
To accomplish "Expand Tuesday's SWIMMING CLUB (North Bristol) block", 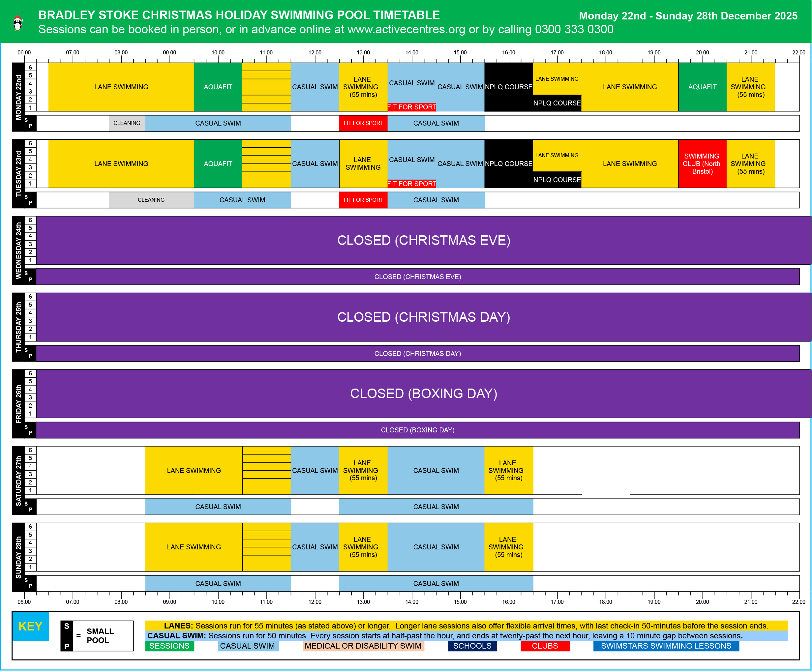I will [x=702, y=163].
